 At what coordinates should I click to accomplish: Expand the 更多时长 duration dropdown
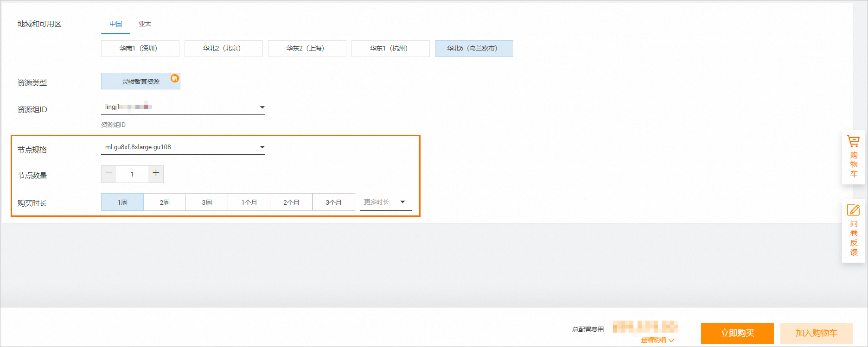click(x=386, y=202)
